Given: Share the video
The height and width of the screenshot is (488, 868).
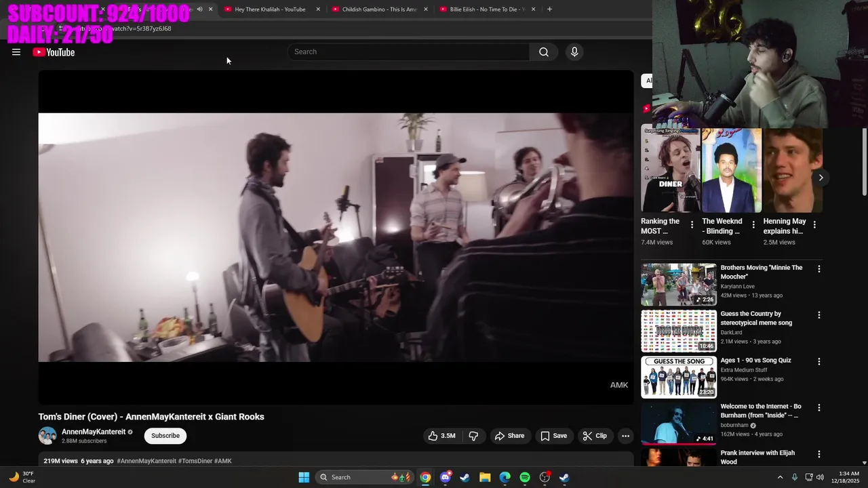Looking at the screenshot, I should (x=509, y=436).
